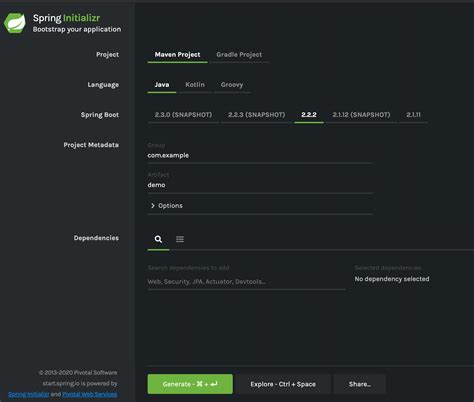Expand the Options section chevron
The image size is (474, 402).
[153, 206]
